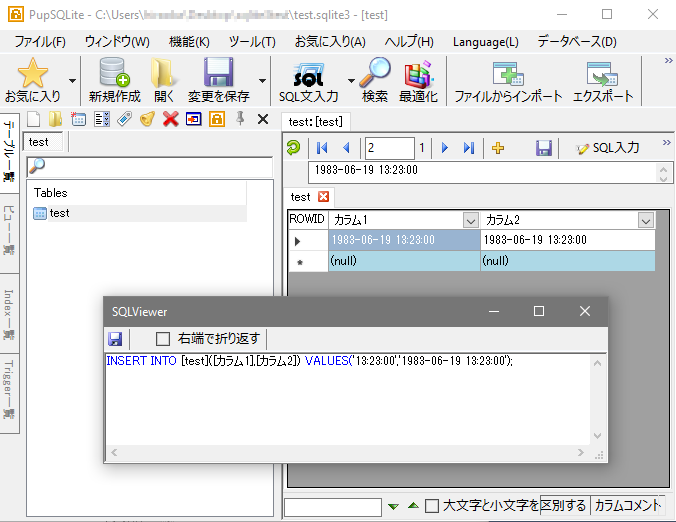Click the エクスポート icon

pyautogui.click(x=602, y=73)
